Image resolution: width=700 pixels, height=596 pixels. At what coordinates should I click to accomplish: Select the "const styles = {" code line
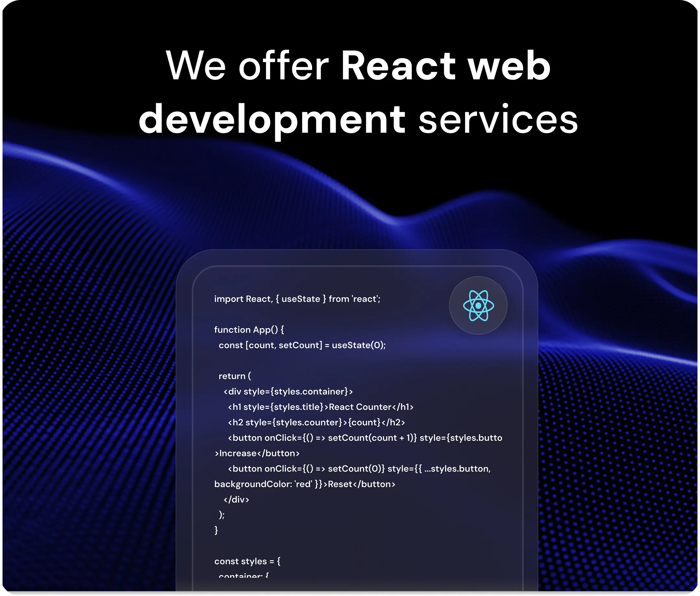coord(247,561)
